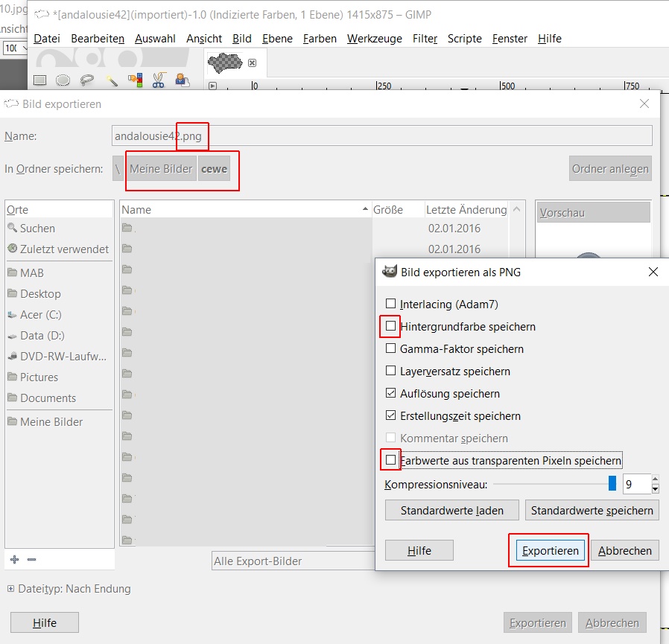Open the Filter menu
Image resolution: width=669 pixels, height=644 pixels.
[x=425, y=39]
